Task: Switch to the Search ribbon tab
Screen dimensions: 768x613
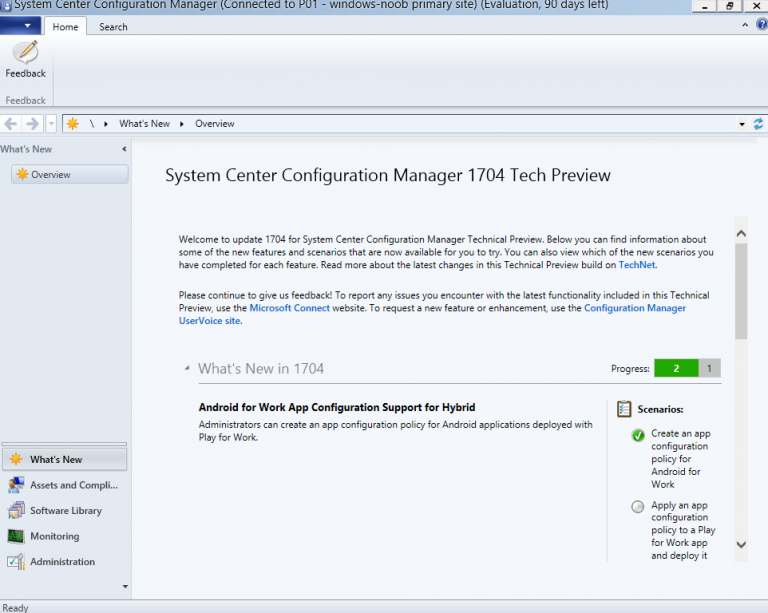Action: 113,27
